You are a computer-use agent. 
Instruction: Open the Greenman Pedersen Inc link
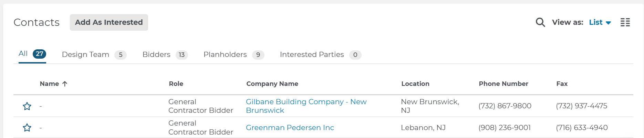tap(290, 128)
